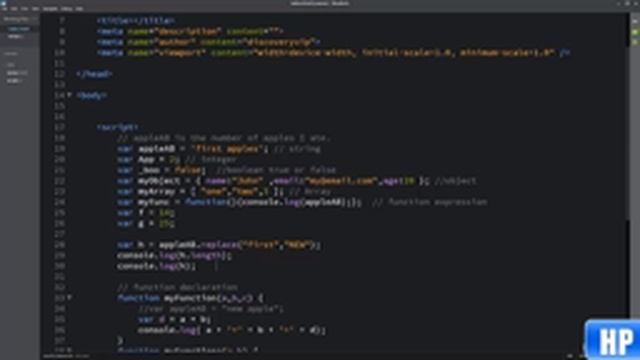Click the 'var myFunc' function expression line
This screenshot has height=360, width=640.
click(x=302, y=202)
